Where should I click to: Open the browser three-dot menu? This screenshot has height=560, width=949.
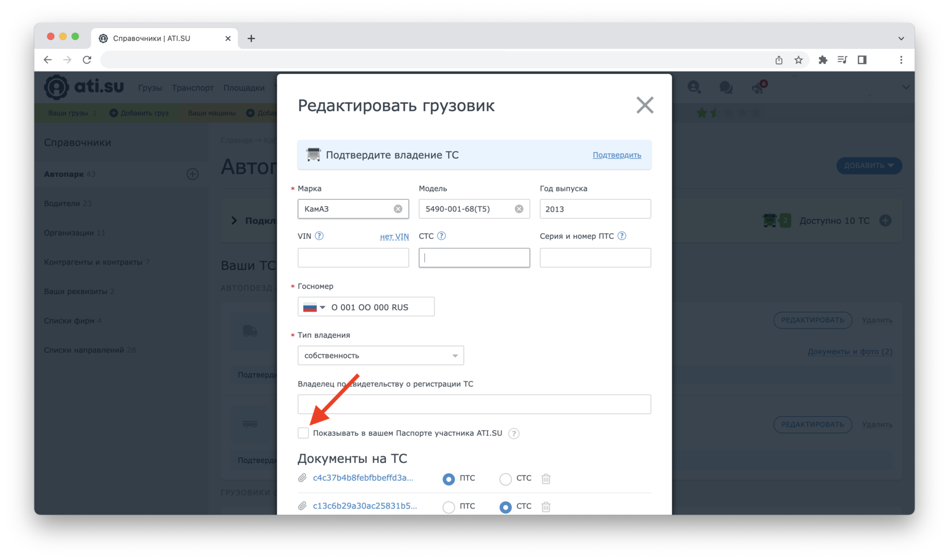(901, 60)
